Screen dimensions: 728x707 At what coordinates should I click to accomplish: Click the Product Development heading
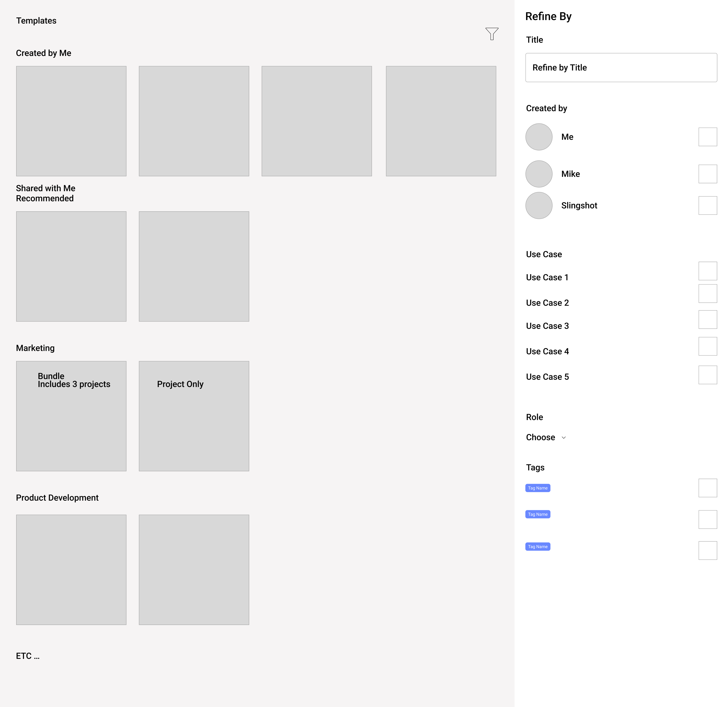coord(57,498)
